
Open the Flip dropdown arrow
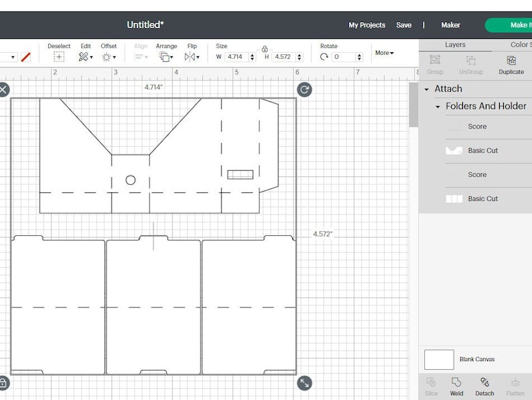tap(198, 58)
